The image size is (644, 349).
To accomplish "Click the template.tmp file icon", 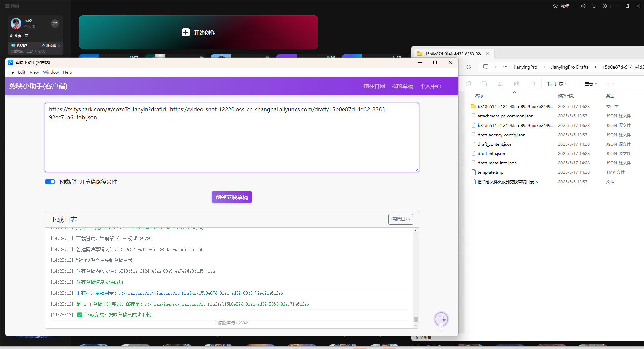I will 474,172.
